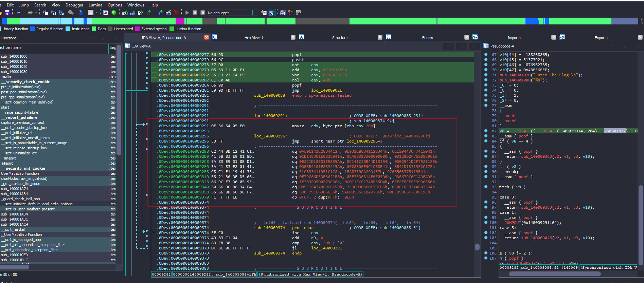Image resolution: width=644 pixels, height=283 pixels.
Task: Select the main function in Functions list
Action: (6, 77)
